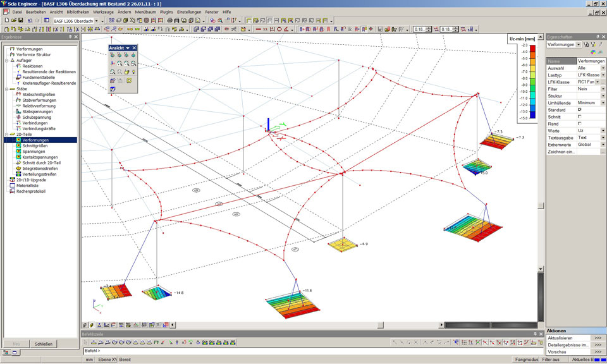Collapse the Stäbe tree node

click(x=6, y=89)
